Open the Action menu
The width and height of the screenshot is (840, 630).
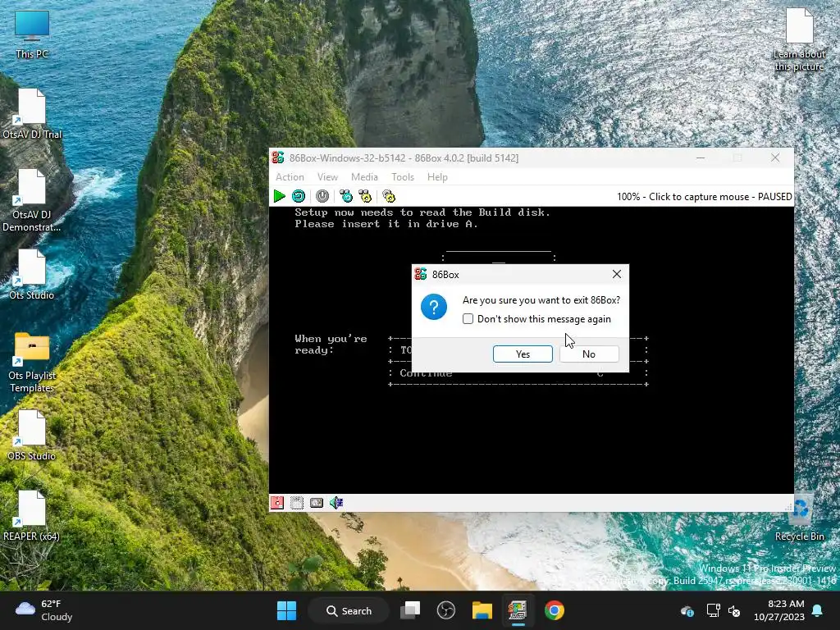pos(290,177)
